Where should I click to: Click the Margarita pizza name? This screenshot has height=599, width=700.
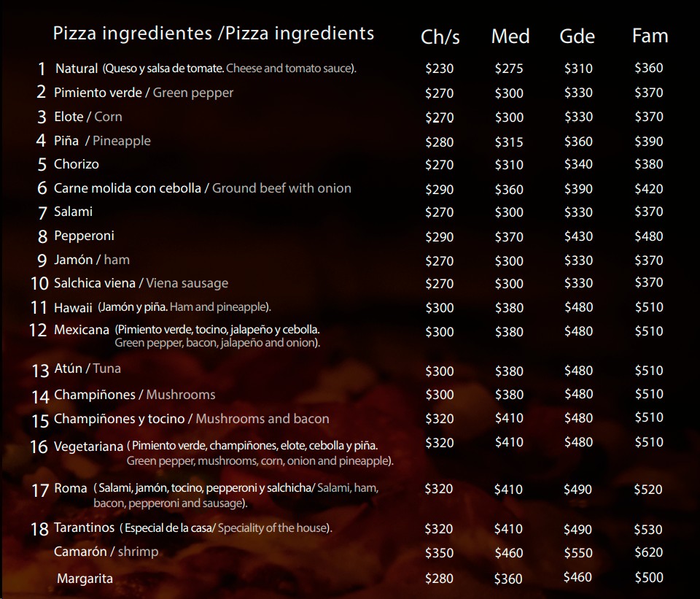tap(85, 579)
